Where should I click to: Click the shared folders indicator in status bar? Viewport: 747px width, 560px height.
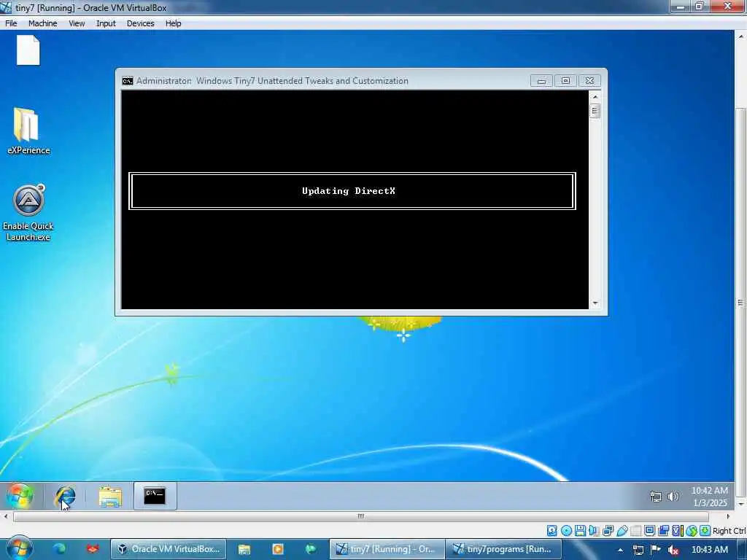(x=636, y=531)
